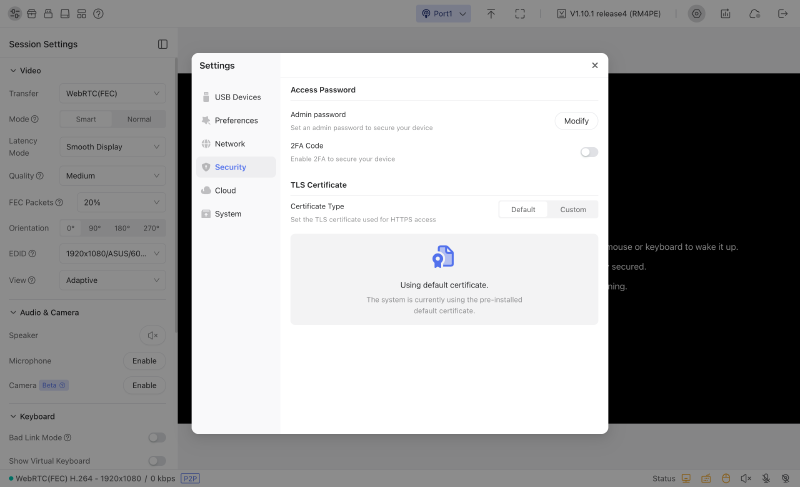
Task: Open the Port1 dropdown in top bar
Action: (x=443, y=14)
